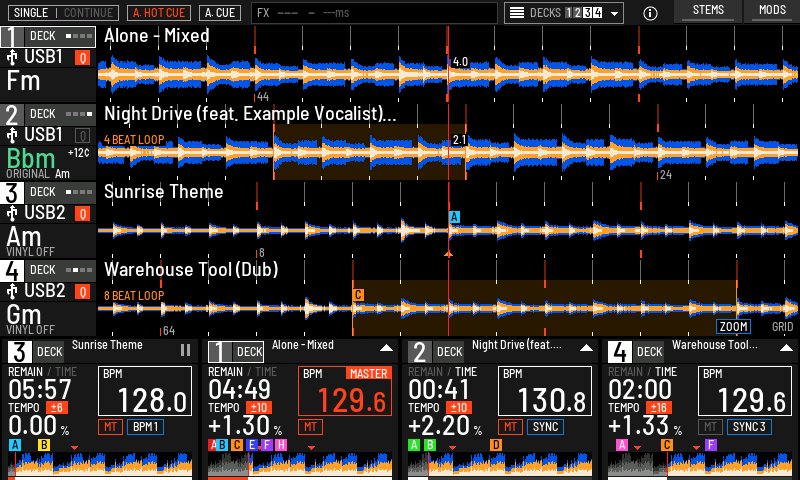
Task: Jump to green hot cue A in Night Drive panel
Action: click(414, 445)
